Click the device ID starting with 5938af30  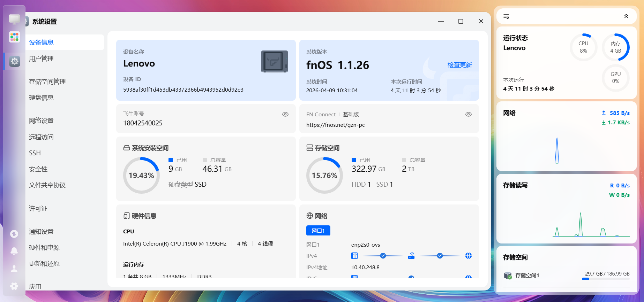coord(183,90)
